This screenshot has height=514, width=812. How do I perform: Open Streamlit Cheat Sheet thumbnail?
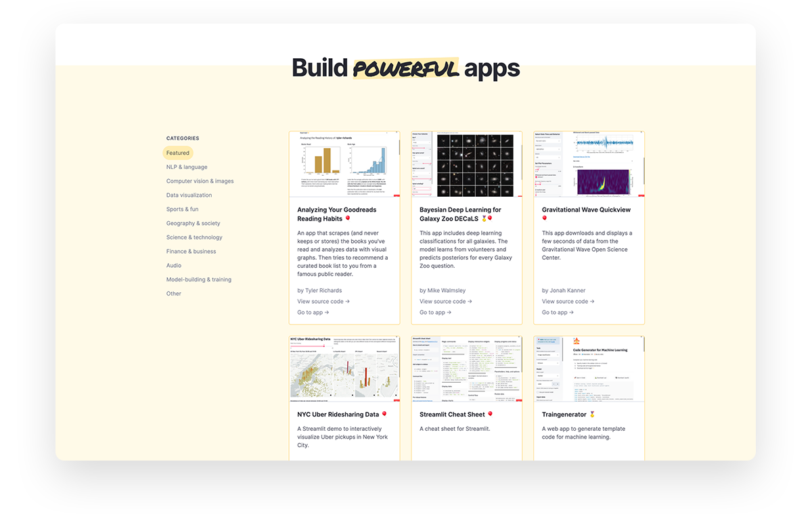[467, 369]
